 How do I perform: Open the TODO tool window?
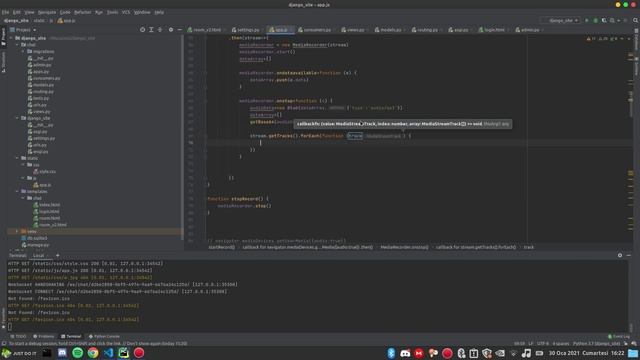pyautogui.click(x=18, y=336)
